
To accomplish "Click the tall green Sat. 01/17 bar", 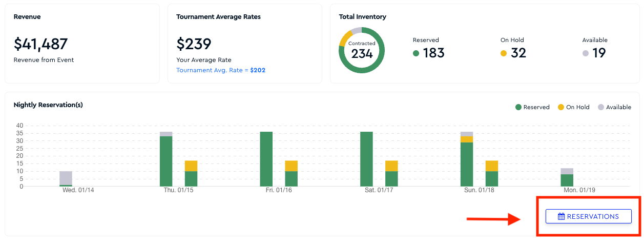I will [366, 159].
